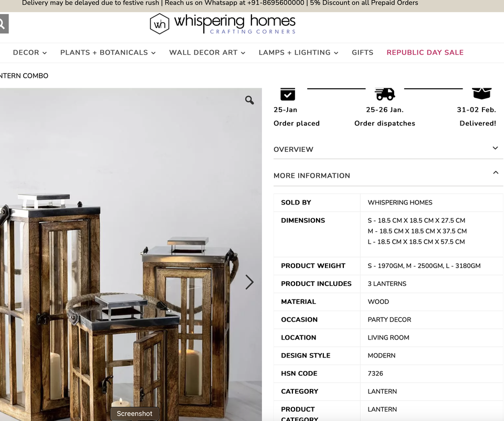Go to the Gifts menu item
The image size is (504, 421).
point(363,53)
